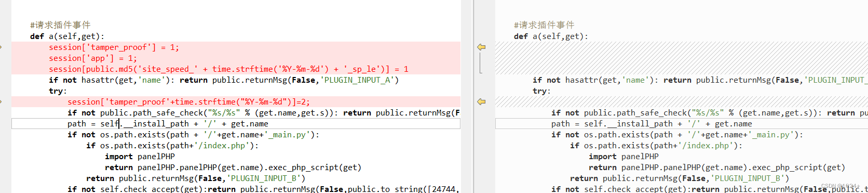Click the #请求插件事件 comment in the left pane
This screenshot has height=193, width=868.
[x=60, y=25]
